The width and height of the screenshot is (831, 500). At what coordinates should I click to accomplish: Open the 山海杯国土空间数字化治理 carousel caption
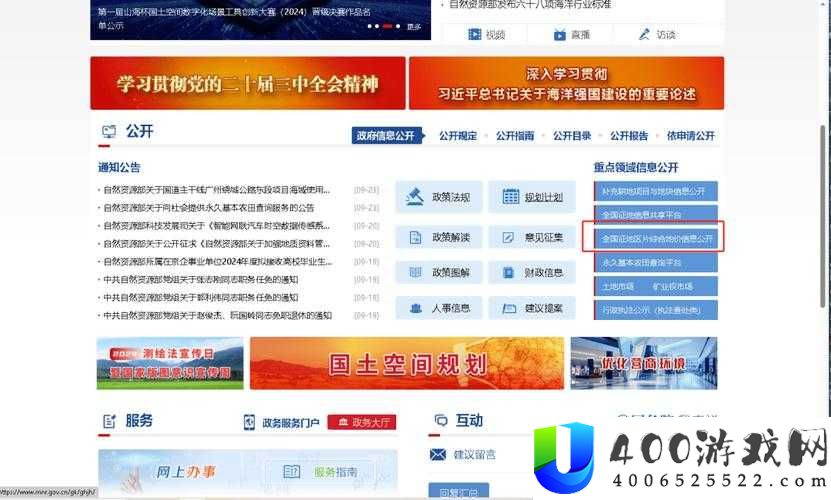234,18
